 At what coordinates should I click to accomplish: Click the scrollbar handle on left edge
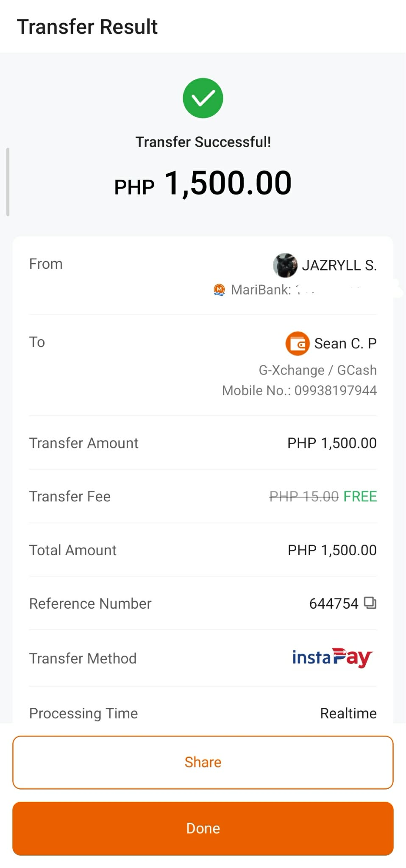[8, 182]
